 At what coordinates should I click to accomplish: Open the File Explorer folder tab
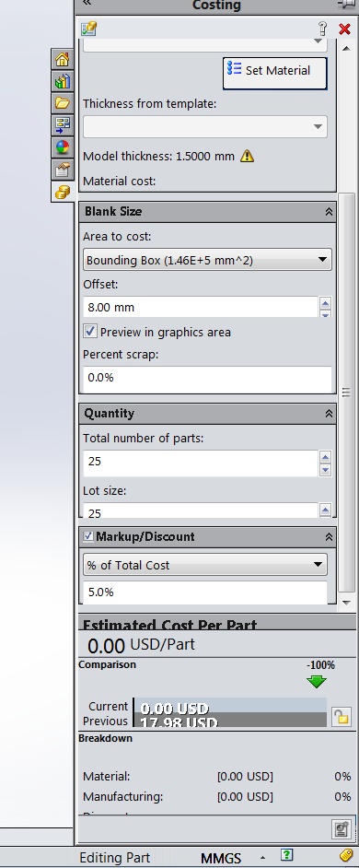63,103
